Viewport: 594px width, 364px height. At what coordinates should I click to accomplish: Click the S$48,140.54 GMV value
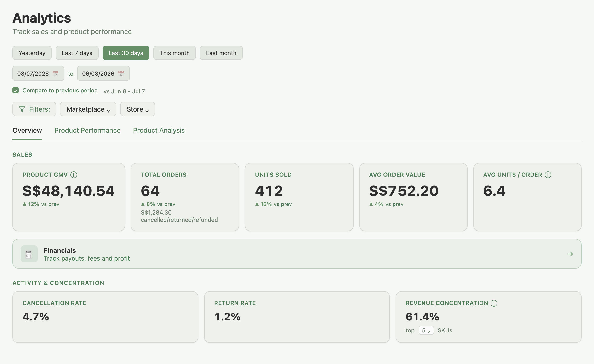click(x=69, y=191)
